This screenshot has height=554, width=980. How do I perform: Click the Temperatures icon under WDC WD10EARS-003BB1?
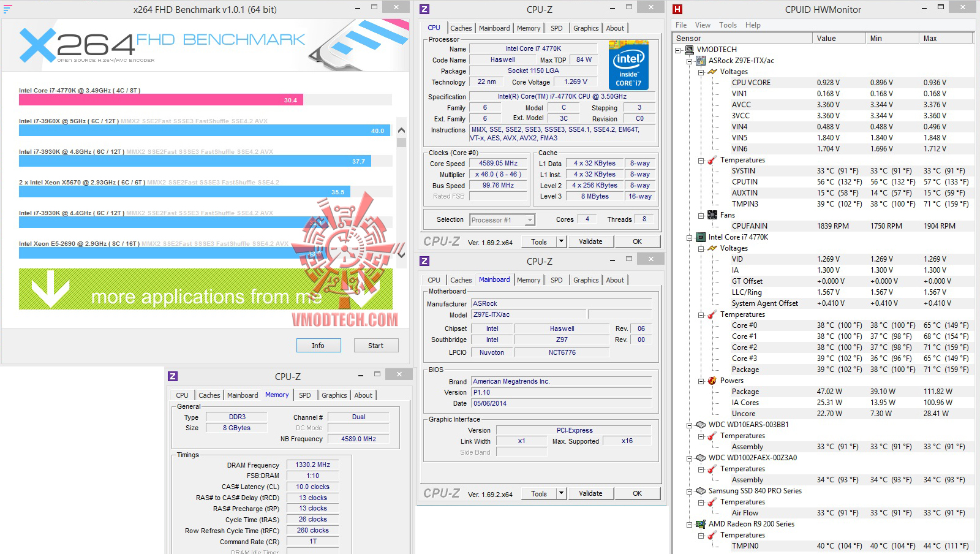click(712, 436)
